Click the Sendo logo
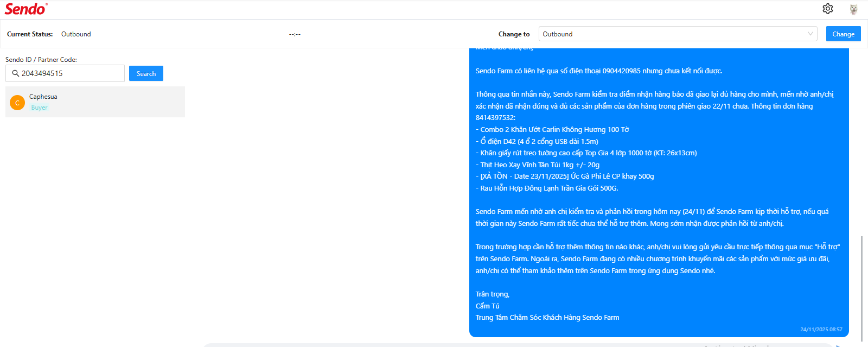868x347 pixels. [x=25, y=9]
